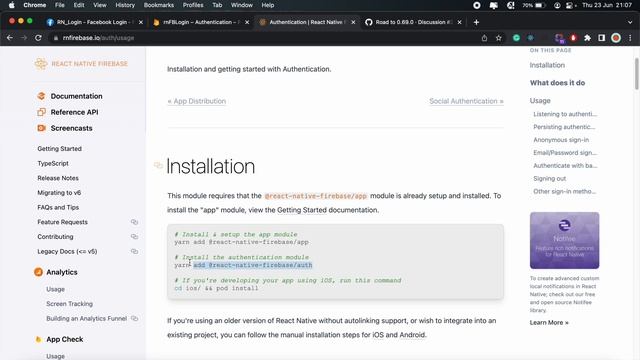
Task: Open the Getting Started documentation link
Action: pos(302,210)
